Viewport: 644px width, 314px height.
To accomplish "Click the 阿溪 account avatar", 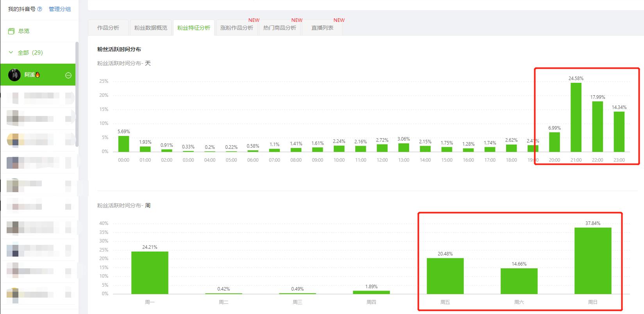I will 14,75.
